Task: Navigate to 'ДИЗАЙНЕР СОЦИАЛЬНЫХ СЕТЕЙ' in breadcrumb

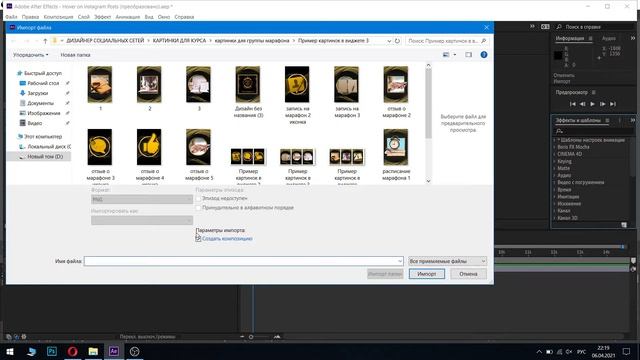Action: (x=105, y=41)
